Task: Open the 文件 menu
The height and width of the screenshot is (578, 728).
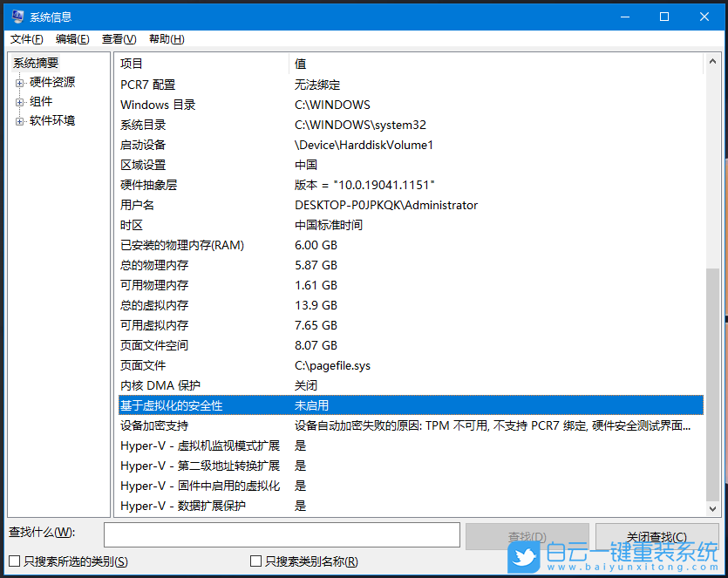Action: [x=26, y=38]
